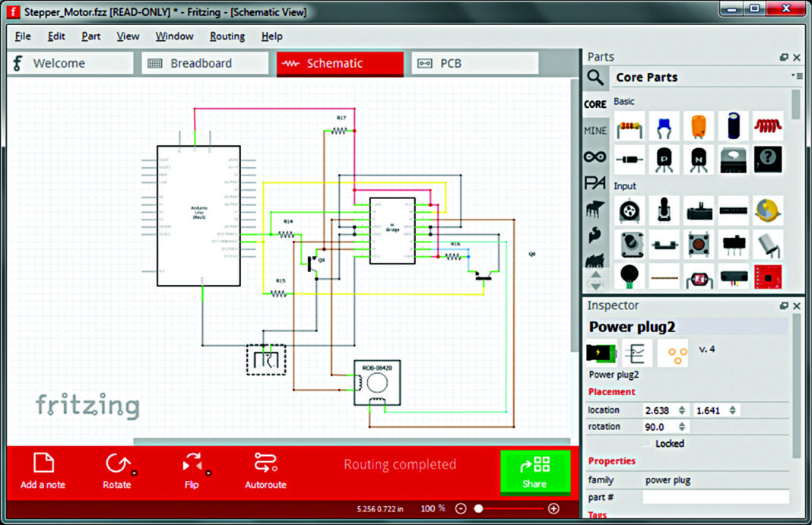The width and height of the screenshot is (812, 525).
Task: Select the NPN transistor part
Action: 699,160
